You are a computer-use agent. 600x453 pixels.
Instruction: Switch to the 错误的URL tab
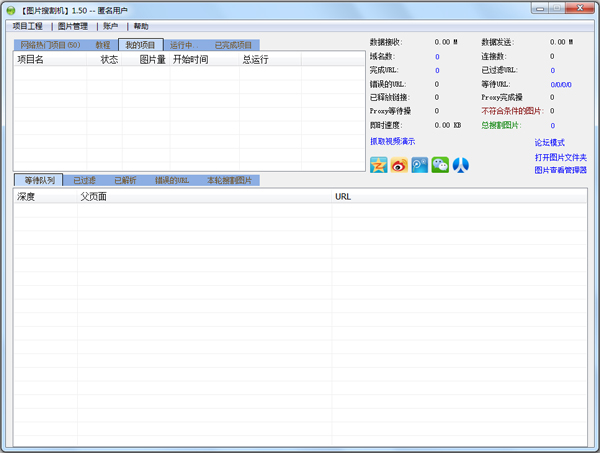(x=172, y=181)
